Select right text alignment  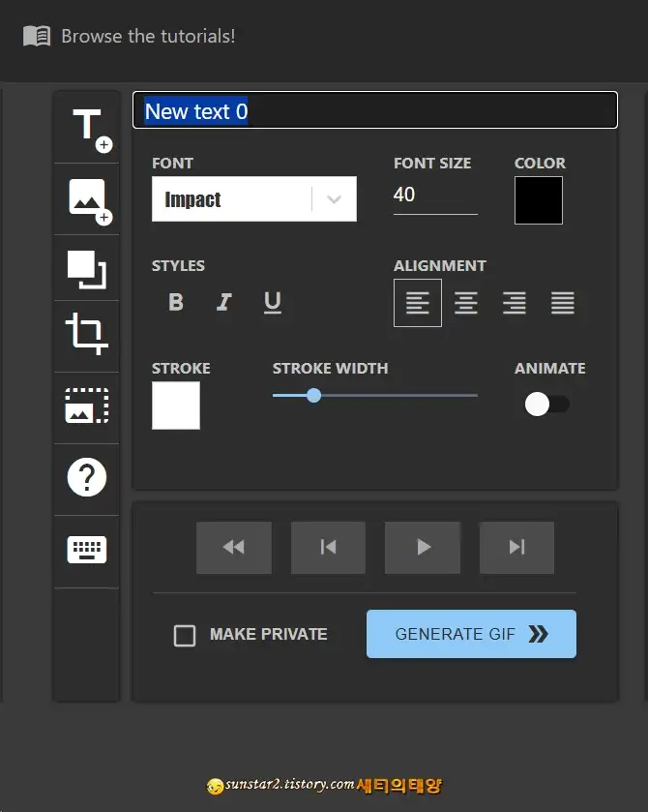click(515, 303)
